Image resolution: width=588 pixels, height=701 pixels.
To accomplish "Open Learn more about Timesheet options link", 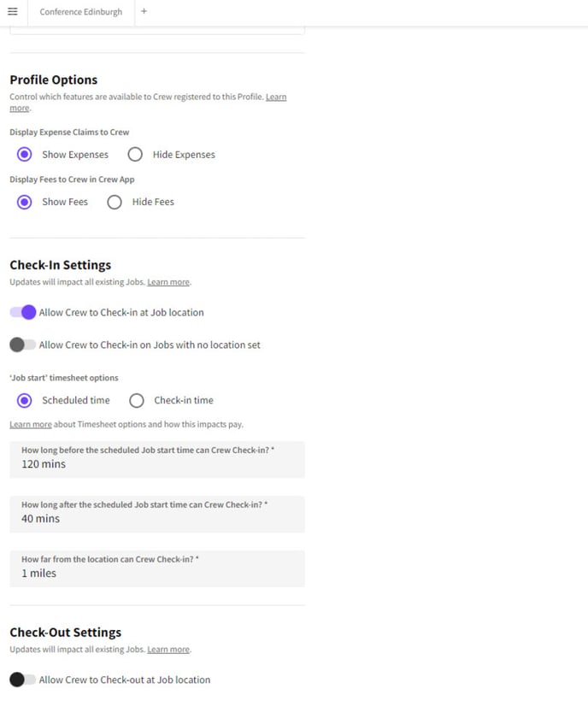I will [31, 425].
